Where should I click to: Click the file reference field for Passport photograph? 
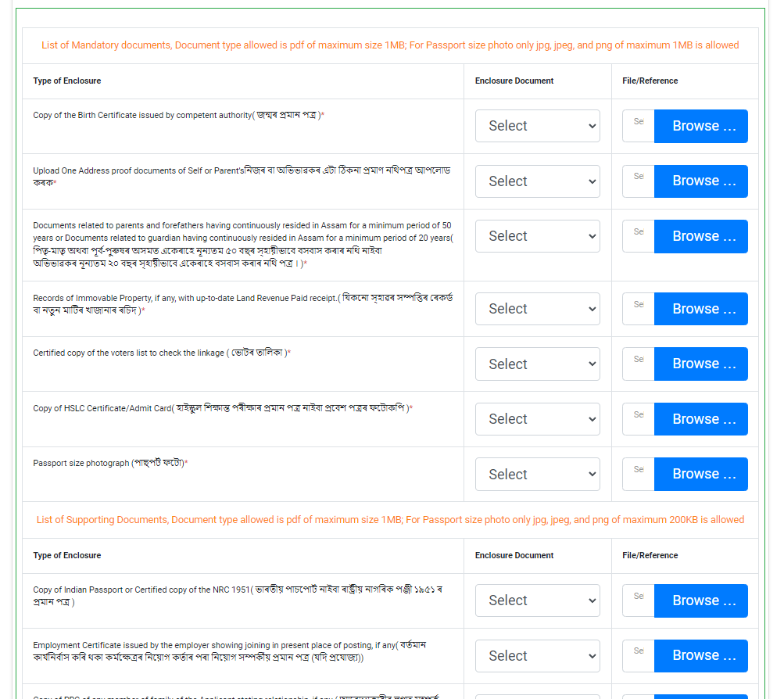coord(639,475)
